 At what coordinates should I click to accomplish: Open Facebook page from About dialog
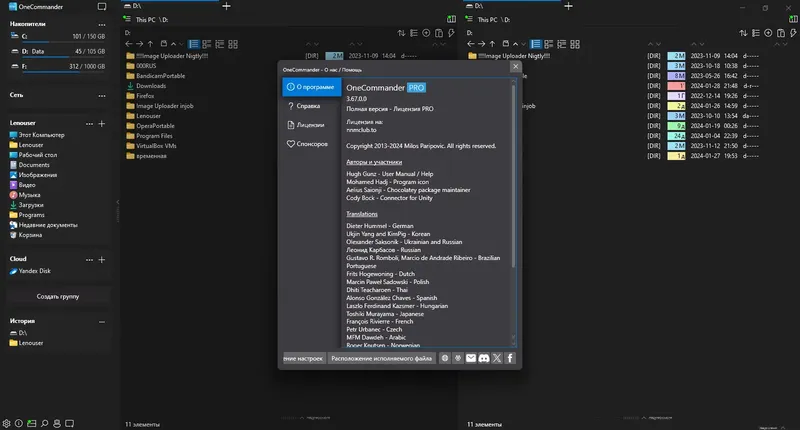[510, 358]
